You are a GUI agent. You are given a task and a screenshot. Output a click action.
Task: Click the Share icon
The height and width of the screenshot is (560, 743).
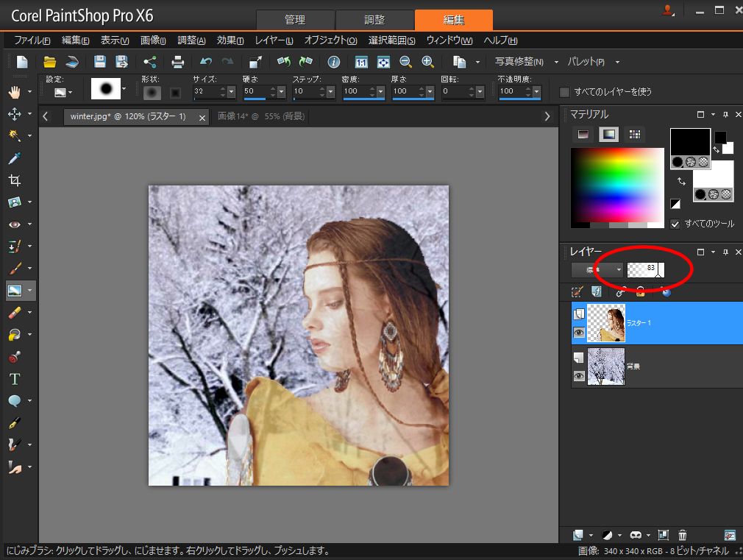pyautogui.click(x=150, y=62)
